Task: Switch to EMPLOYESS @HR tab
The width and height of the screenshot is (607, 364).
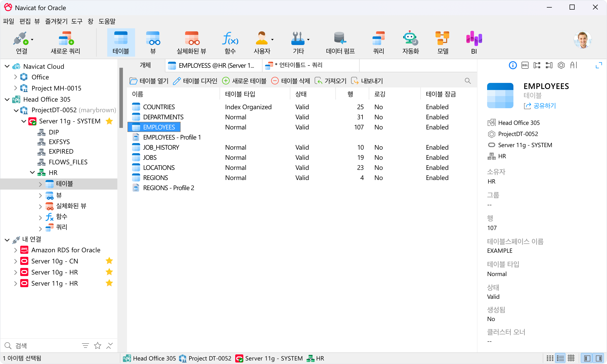Action: (214, 65)
